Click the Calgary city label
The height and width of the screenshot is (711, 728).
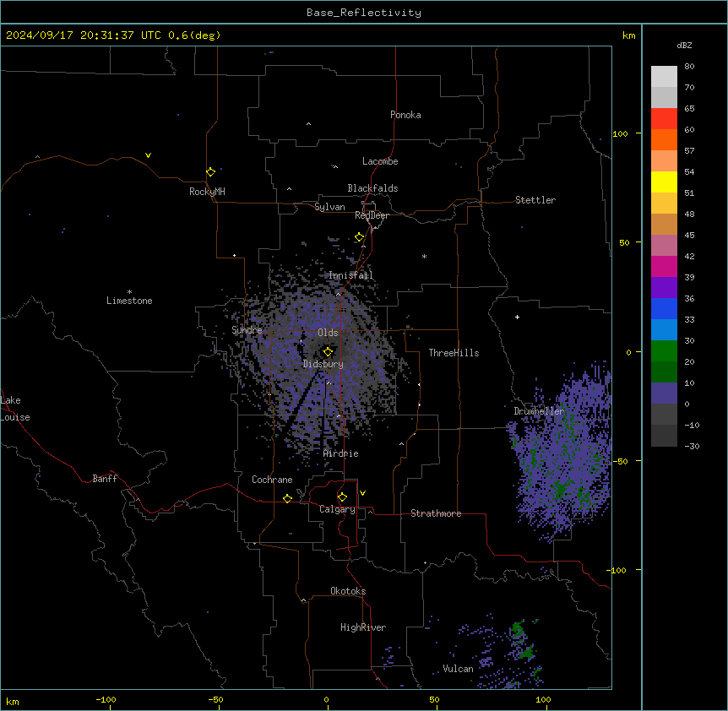pos(337,509)
